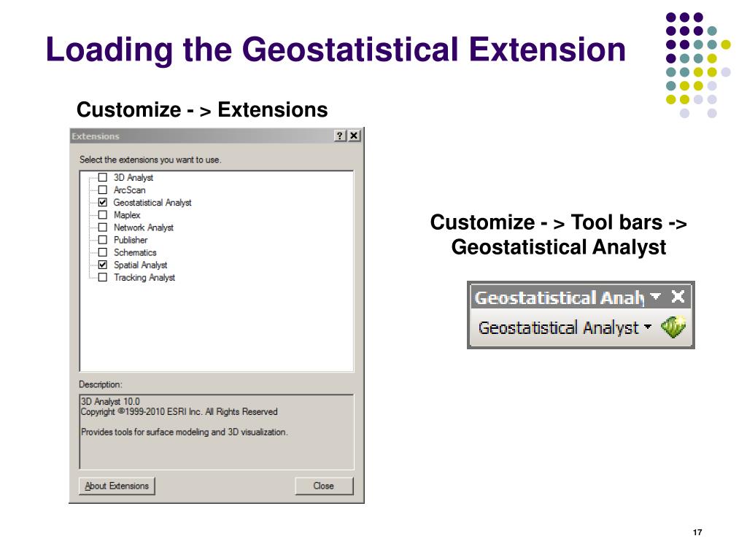The width and height of the screenshot is (747, 560).
Task: Close the Geostatistical Analyst floating toolbar
Action: pyautogui.click(x=678, y=297)
